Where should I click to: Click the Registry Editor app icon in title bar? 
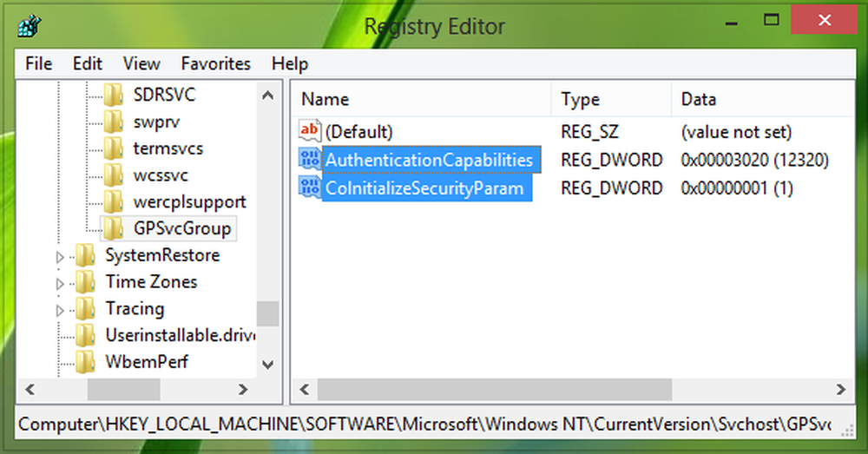(30, 26)
